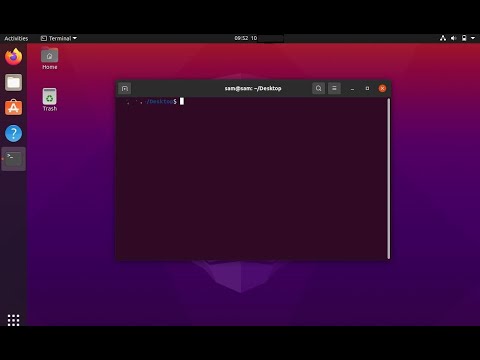Expand the system menu arrow in the top bar
480x360 pixels.
point(473,38)
